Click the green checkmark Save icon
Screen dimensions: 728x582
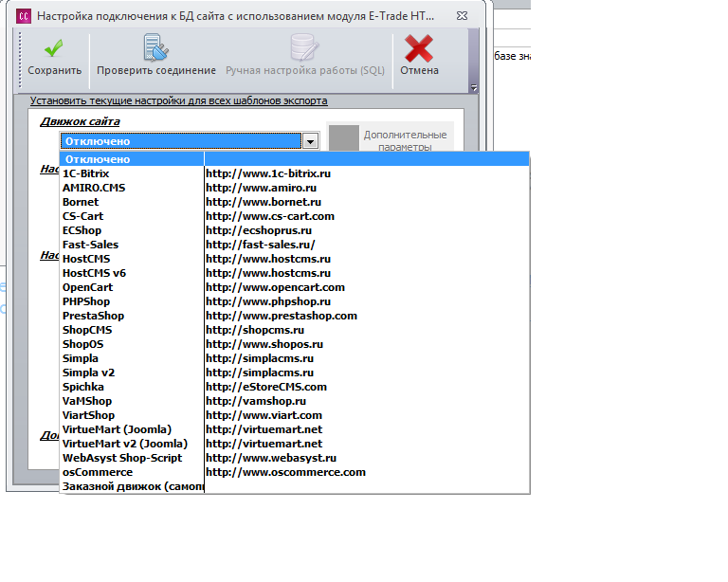[53, 48]
